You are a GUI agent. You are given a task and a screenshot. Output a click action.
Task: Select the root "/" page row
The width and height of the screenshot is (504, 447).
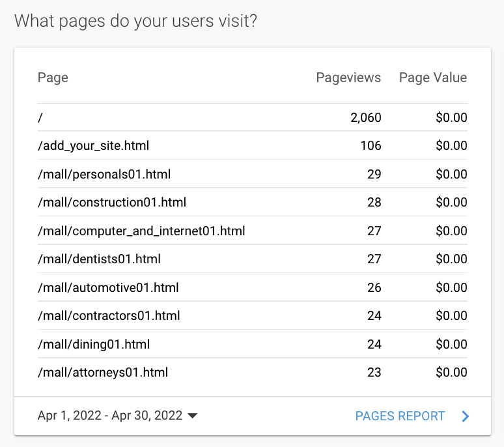40,118
